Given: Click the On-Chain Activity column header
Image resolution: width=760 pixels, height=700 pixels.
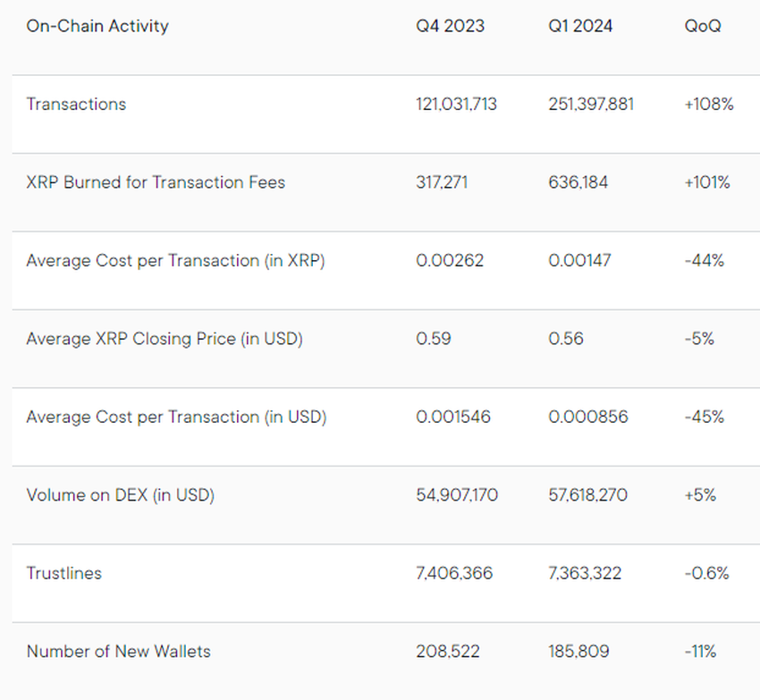Looking at the screenshot, I should coord(97,26).
